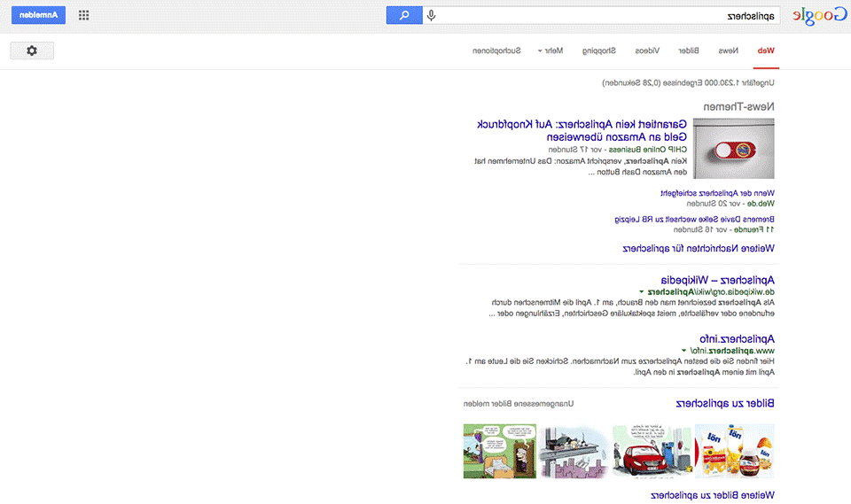The height and width of the screenshot is (504, 851).
Task: Open the green bedroom comic image
Action: (x=500, y=451)
